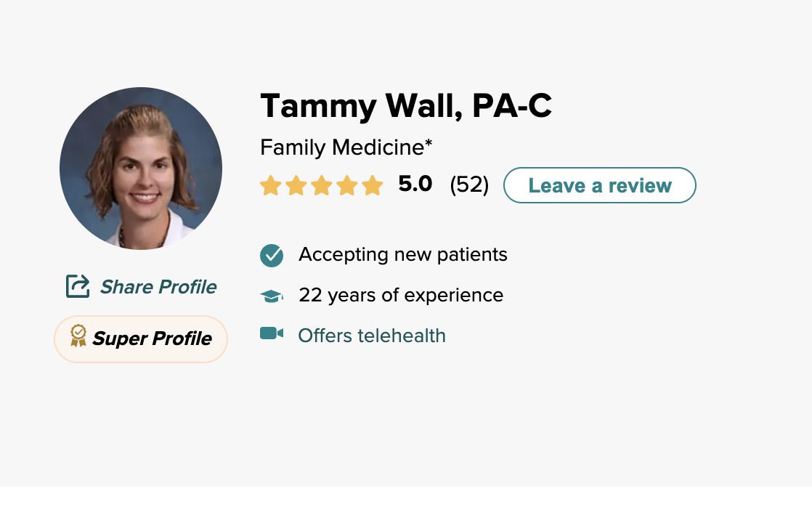Click the Tammy Wall, PA-C name heading
Screen dimensions: 812x507
tap(406, 106)
